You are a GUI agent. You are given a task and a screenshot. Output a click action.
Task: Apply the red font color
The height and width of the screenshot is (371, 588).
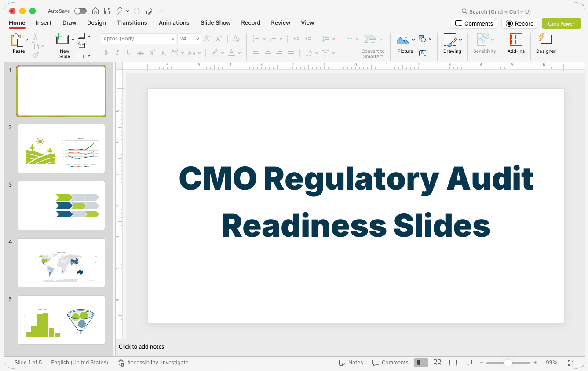pos(231,53)
